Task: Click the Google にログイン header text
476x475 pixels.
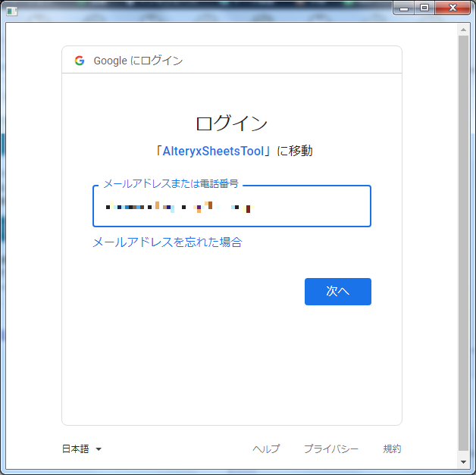Action: [138, 61]
